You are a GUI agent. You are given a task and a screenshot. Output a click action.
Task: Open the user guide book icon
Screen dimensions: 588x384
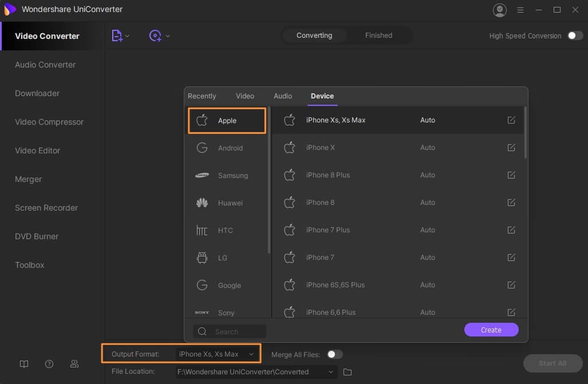tap(24, 364)
